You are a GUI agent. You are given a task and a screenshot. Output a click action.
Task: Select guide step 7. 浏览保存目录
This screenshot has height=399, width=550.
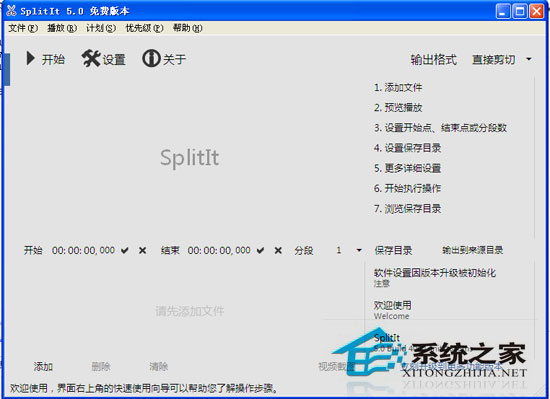[407, 209]
